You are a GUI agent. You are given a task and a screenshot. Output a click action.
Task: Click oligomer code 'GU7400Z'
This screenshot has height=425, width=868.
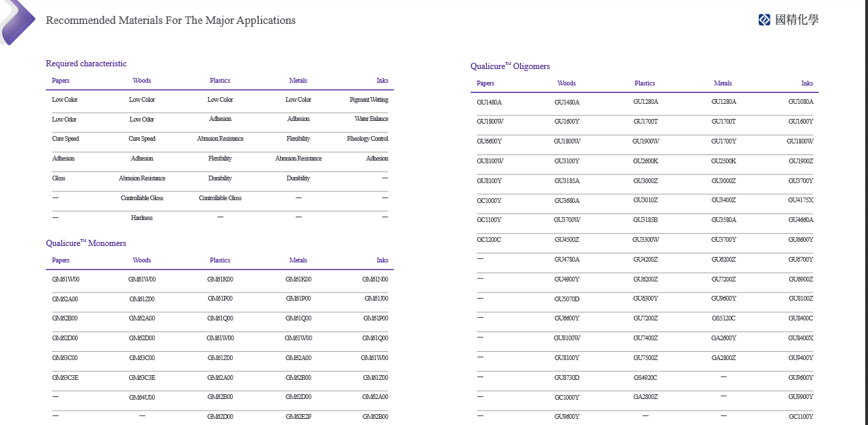pos(645,339)
